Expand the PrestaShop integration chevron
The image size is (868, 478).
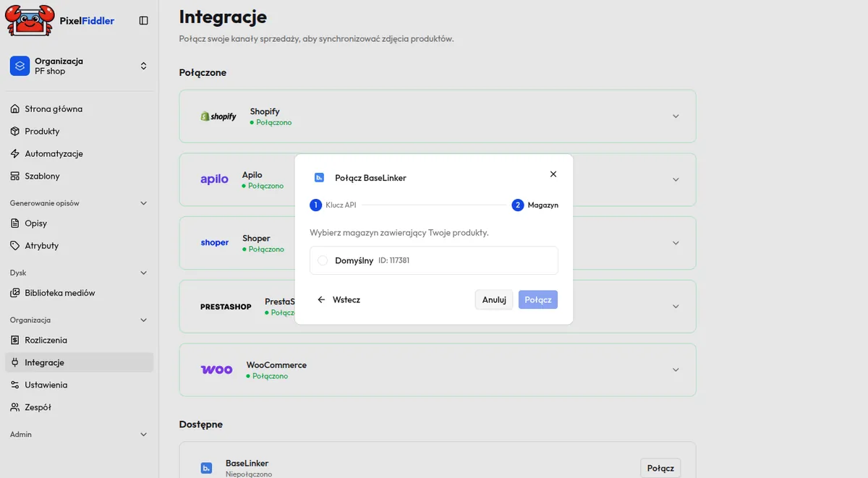pos(676,307)
